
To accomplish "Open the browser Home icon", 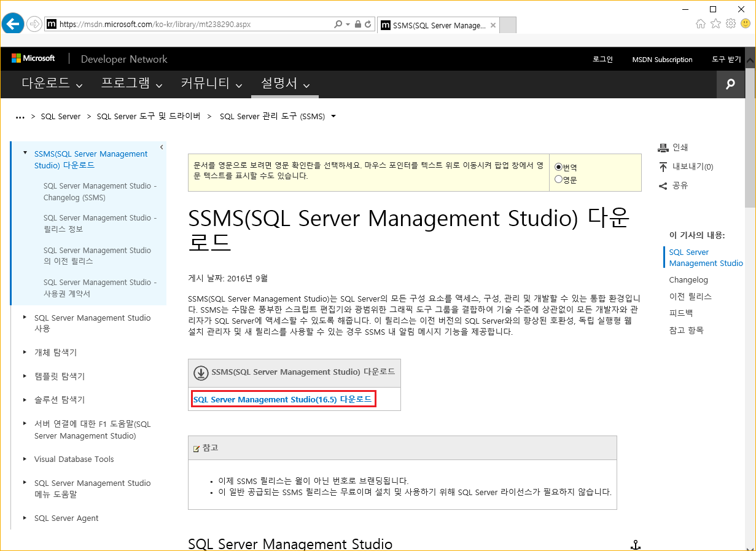I will [701, 24].
